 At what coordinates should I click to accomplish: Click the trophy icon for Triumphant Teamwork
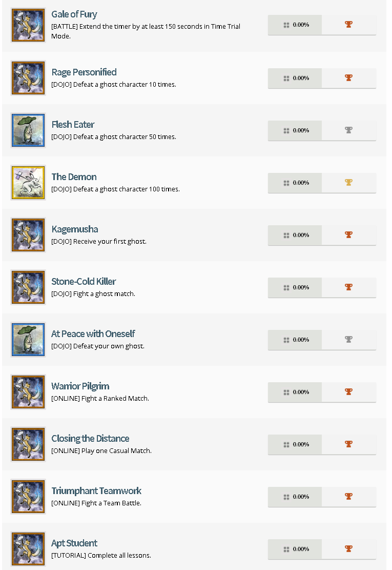click(x=349, y=497)
